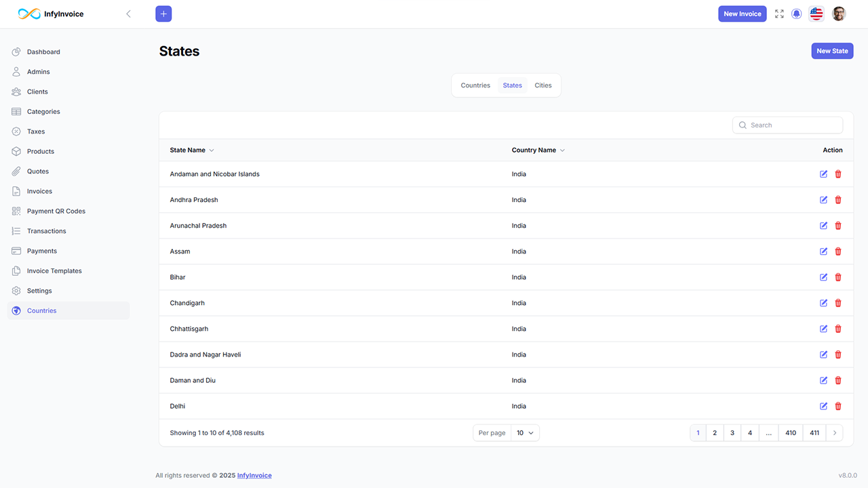Select Invoices in the sidebar
Viewport: 868px width, 488px height.
point(39,190)
